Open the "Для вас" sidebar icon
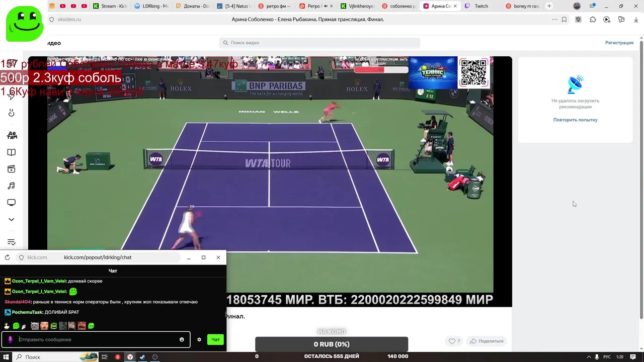644x362 pixels. pyautogui.click(x=12, y=135)
